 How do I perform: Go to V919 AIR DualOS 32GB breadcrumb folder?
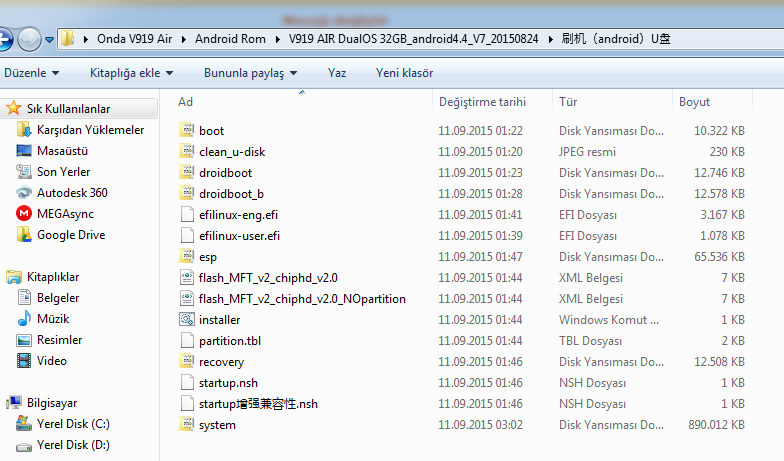click(414, 39)
